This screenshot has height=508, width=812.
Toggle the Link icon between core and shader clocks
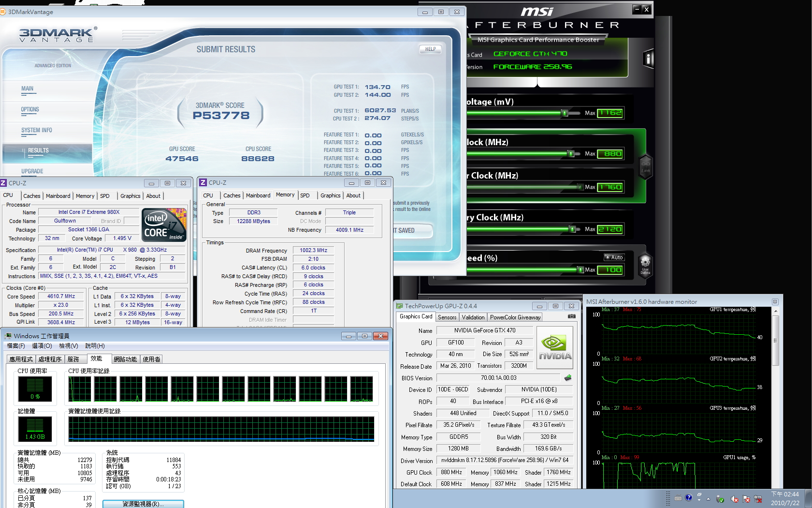[x=646, y=167]
